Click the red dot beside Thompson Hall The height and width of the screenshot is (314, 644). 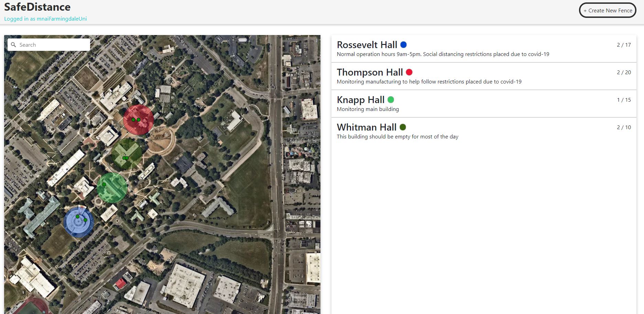click(409, 72)
